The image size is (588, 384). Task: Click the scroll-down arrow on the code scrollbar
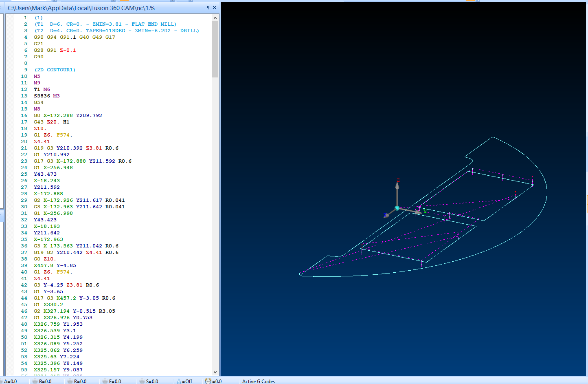[215, 371]
